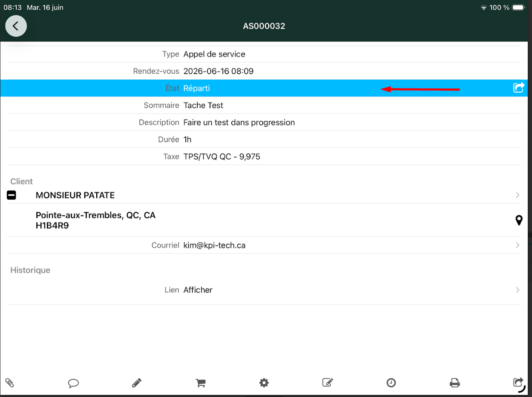
Task: Open MONSIEUR PATATE details chevron
Action: tap(518, 195)
